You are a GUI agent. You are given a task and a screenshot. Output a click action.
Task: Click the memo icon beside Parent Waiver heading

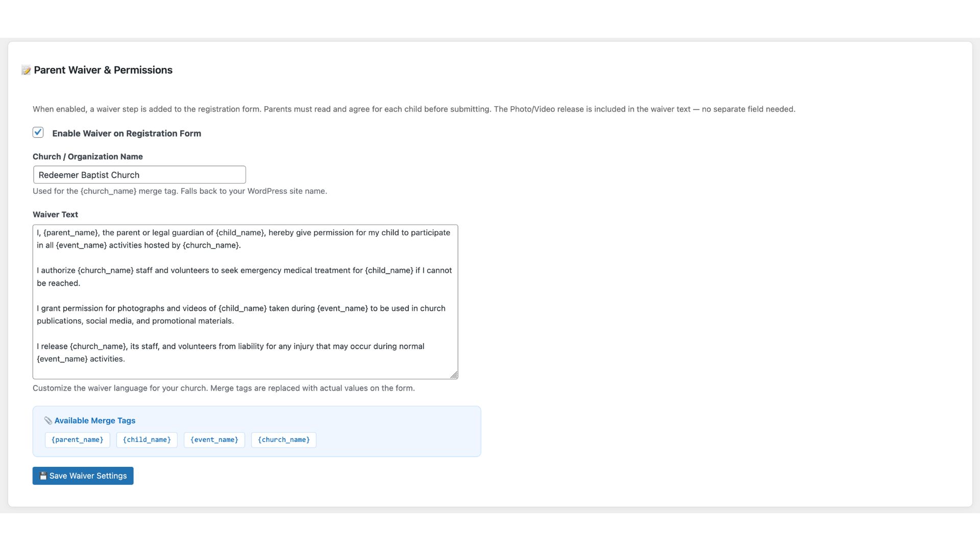tap(26, 70)
